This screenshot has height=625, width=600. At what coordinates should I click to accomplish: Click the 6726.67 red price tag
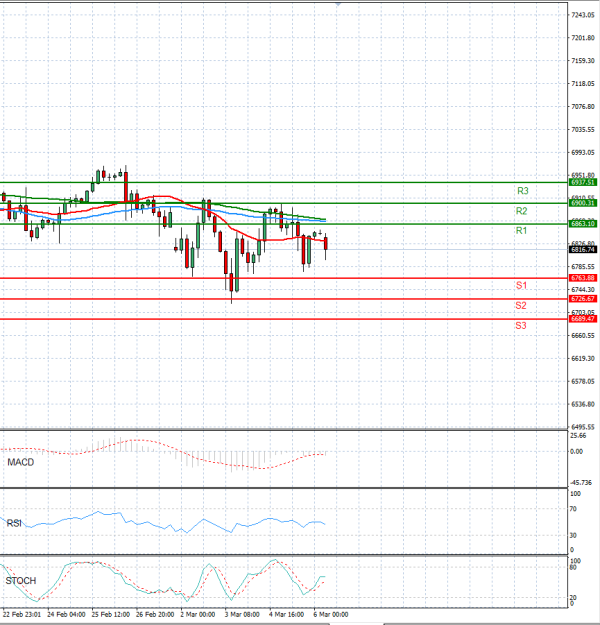(582, 298)
